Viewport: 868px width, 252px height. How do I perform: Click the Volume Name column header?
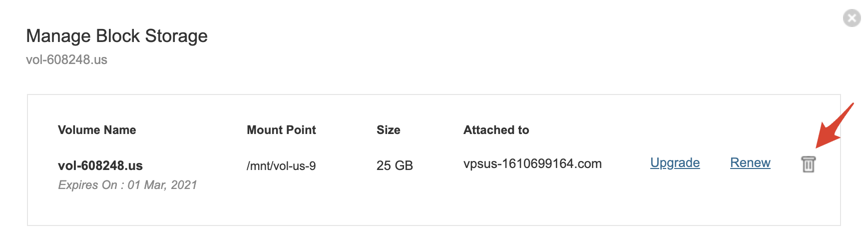coord(97,130)
